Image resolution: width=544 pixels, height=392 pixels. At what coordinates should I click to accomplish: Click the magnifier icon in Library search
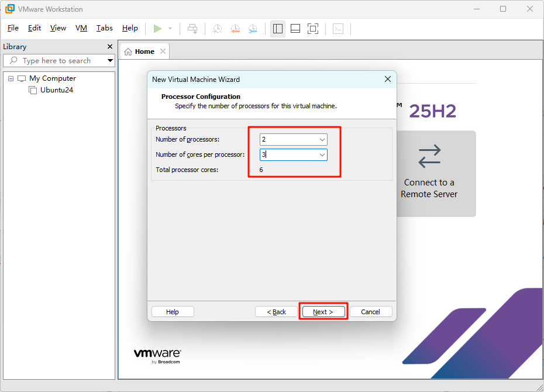click(13, 60)
